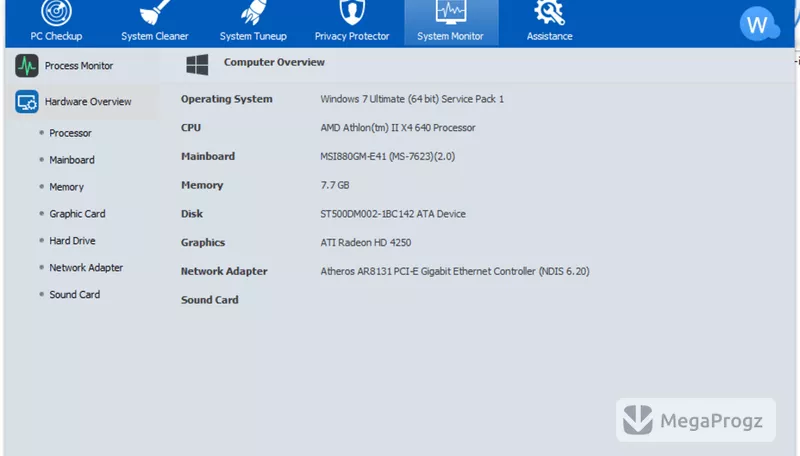The image size is (800, 456).
Task: Open the Assistance gear-wrench icon
Action: click(x=549, y=12)
